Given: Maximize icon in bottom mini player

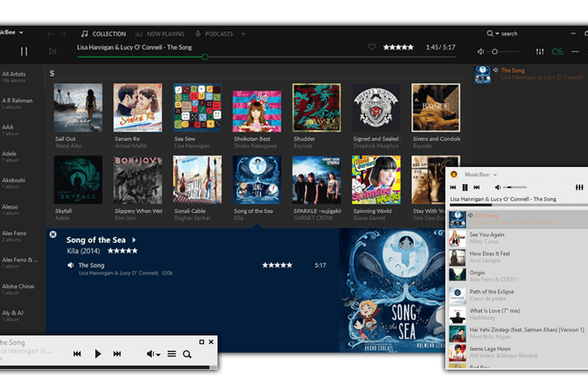Looking at the screenshot, I should tap(202, 342).
